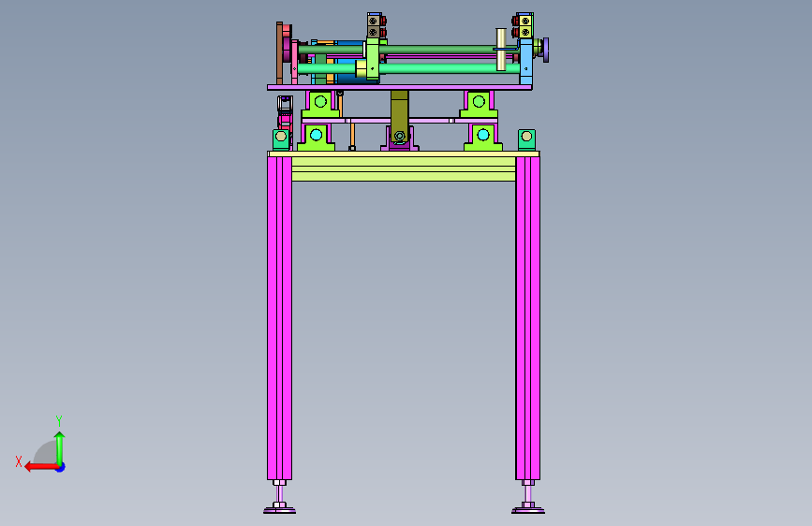Select the top-right screw clamp block
The width and height of the screenshot is (812, 526).
click(524, 26)
